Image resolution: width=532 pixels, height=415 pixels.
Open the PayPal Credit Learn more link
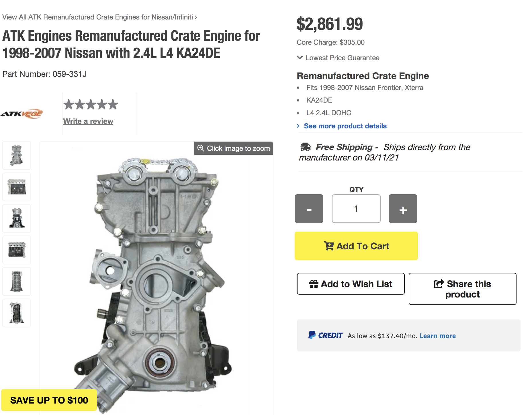pyautogui.click(x=437, y=336)
